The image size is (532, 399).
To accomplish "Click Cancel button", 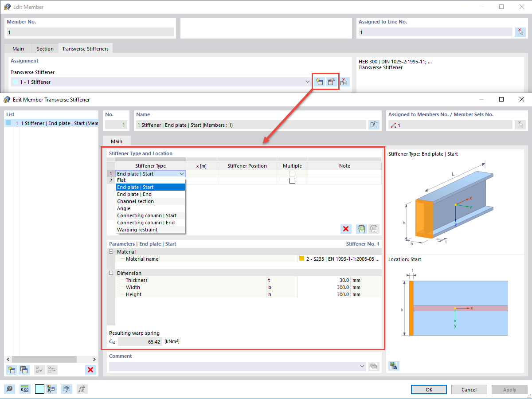I will point(469,389).
